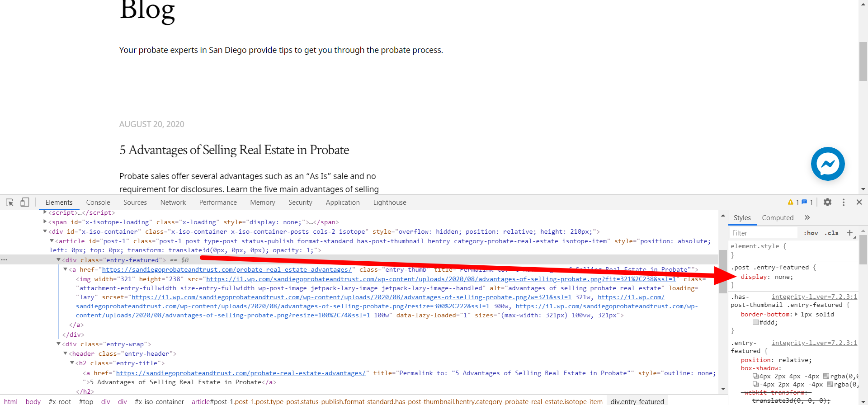The width and height of the screenshot is (868, 405).
Task: Select the html breadcrumb
Action: click(11, 401)
